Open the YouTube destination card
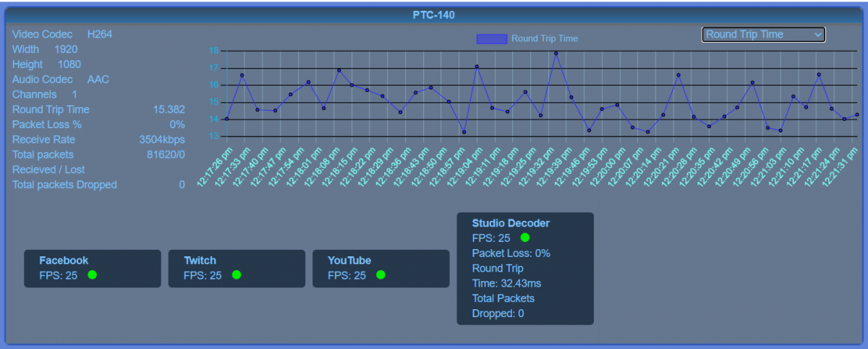The image size is (868, 349). tap(351, 261)
